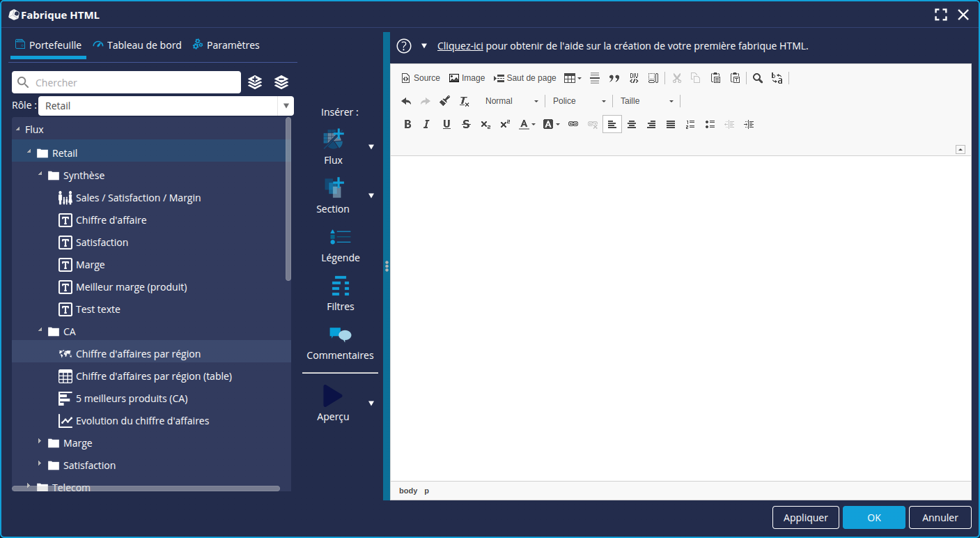The width and height of the screenshot is (980, 538).
Task: Open the Police font dropdown
Action: point(579,101)
